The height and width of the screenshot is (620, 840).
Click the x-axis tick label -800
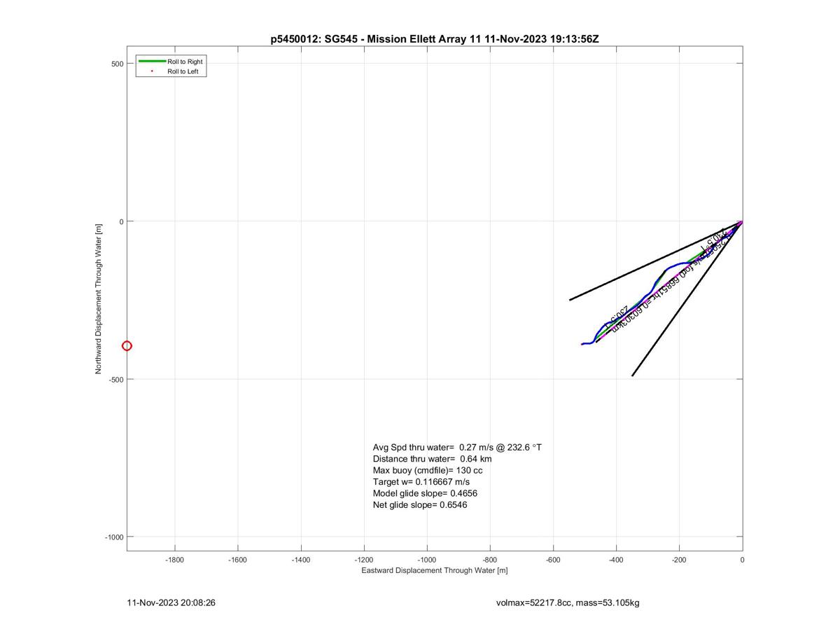pyautogui.click(x=490, y=560)
